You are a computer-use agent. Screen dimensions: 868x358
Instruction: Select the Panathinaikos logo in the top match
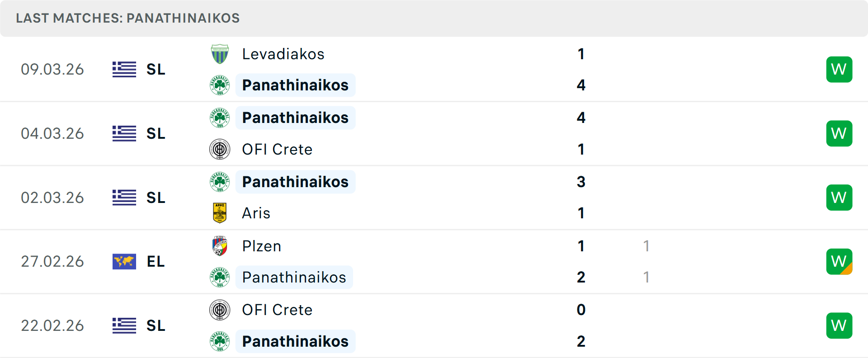tap(220, 85)
